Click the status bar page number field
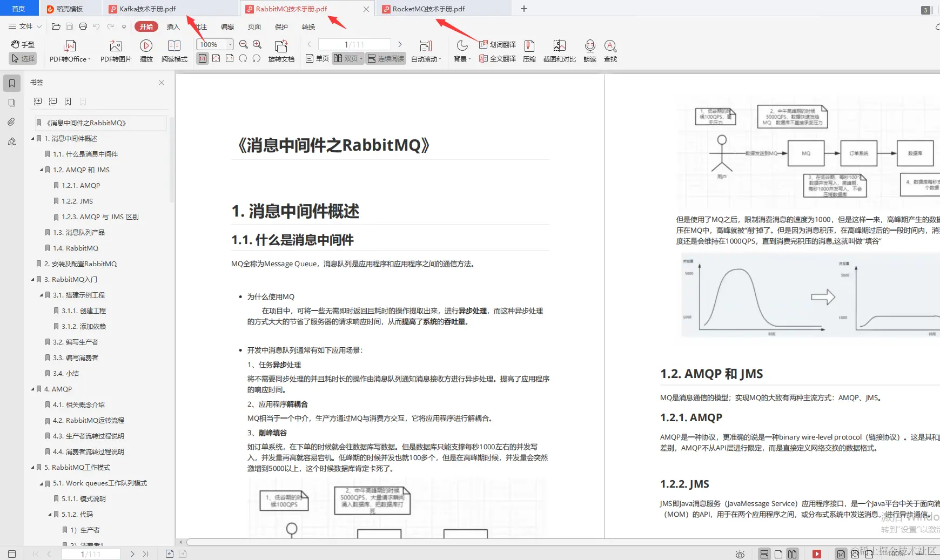The image size is (940, 560). pos(90,554)
